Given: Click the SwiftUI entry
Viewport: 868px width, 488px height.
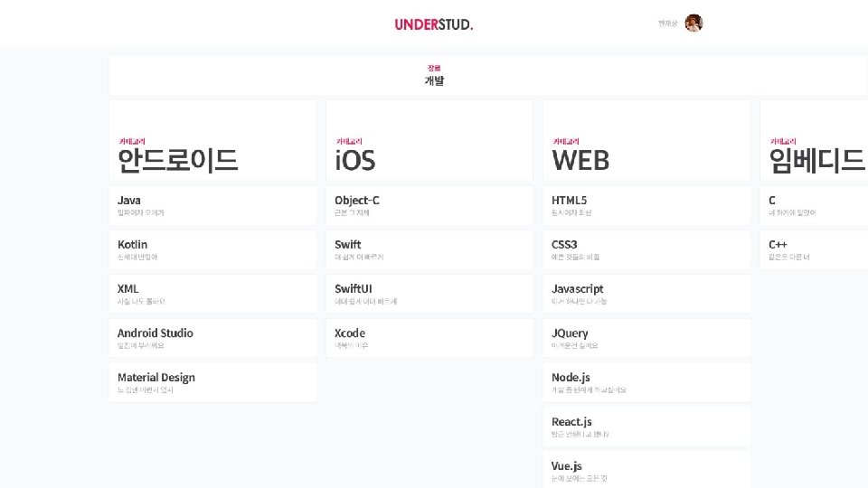Looking at the screenshot, I should pos(429,294).
